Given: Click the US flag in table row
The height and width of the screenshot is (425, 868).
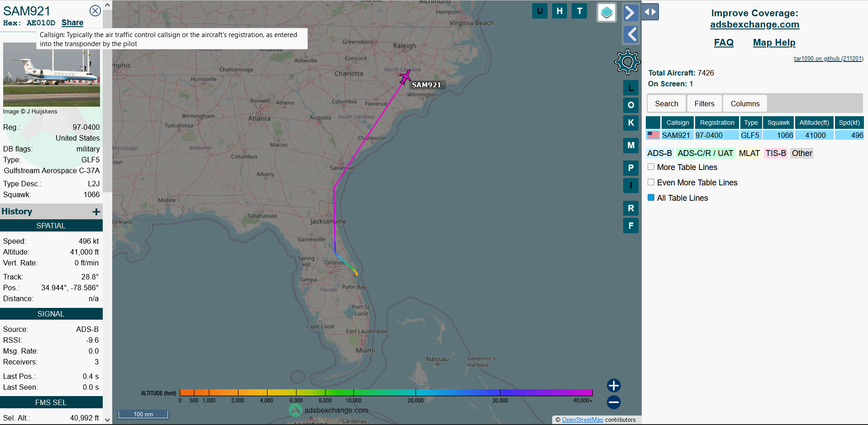Looking at the screenshot, I should 653,135.
